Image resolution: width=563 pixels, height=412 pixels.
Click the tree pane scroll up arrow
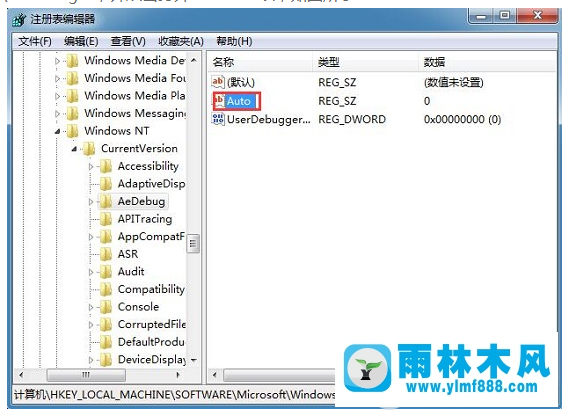194,60
